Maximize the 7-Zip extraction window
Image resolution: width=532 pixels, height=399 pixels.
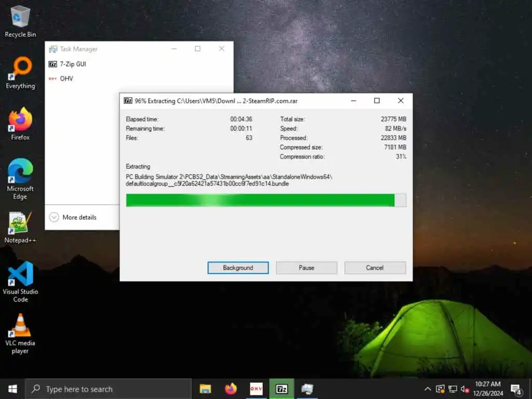click(x=377, y=101)
